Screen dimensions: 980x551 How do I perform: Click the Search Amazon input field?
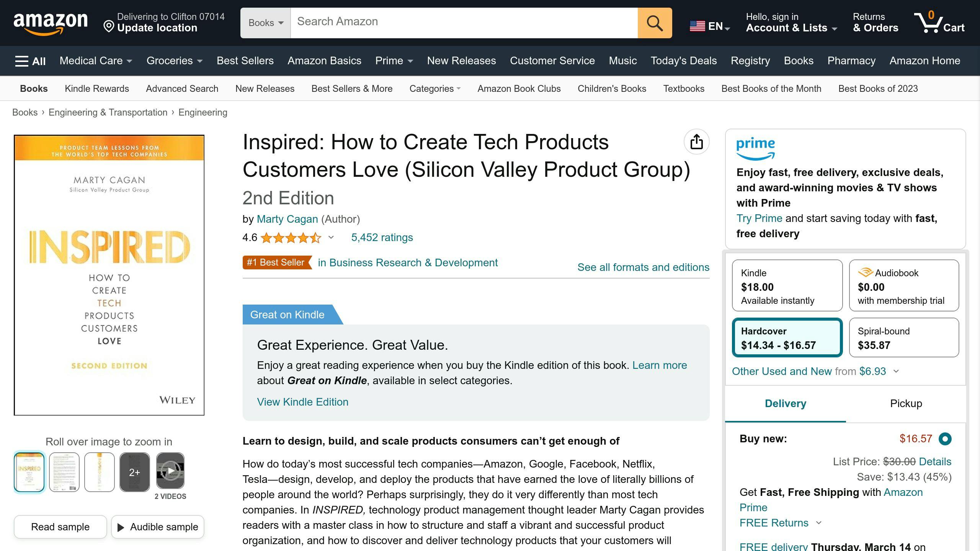point(463,22)
